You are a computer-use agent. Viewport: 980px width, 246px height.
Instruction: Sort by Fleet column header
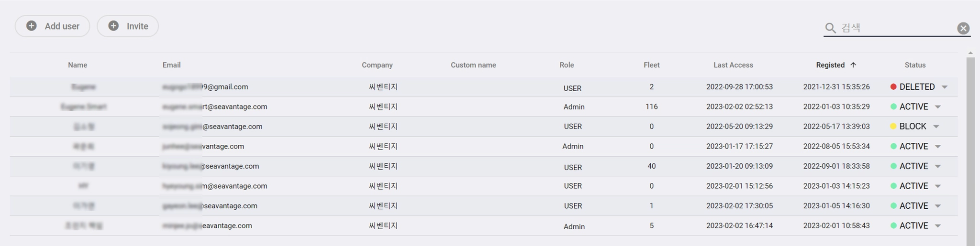(x=651, y=65)
